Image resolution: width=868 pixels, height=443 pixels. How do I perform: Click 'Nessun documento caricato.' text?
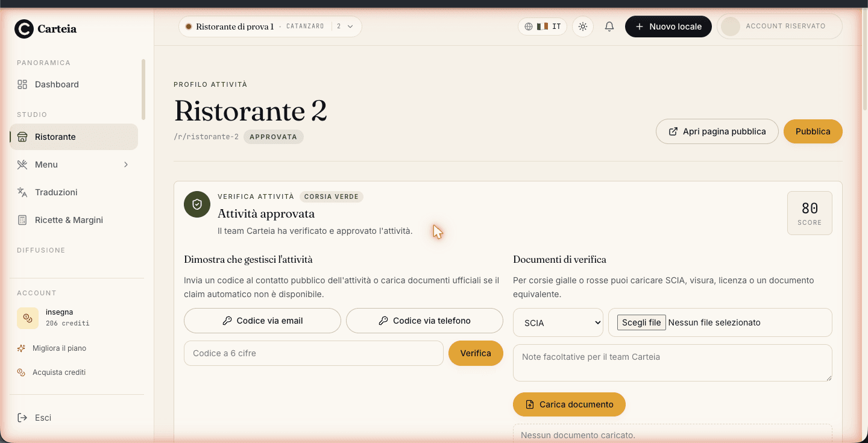click(578, 435)
